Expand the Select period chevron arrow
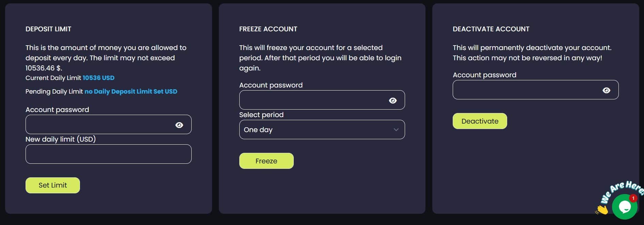The image size is (644, 225). pyautogui.click(x=396, y=130)
